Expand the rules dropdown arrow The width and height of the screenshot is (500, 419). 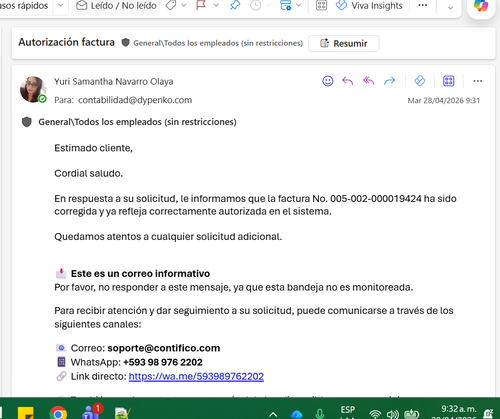coord(299,5)
